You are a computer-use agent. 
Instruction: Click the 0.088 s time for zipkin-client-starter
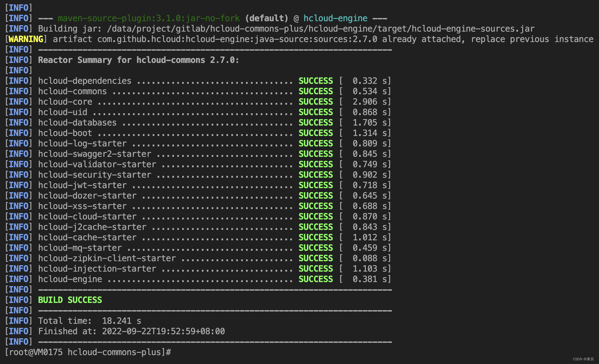pyautogui.click(x=370, y=258)
